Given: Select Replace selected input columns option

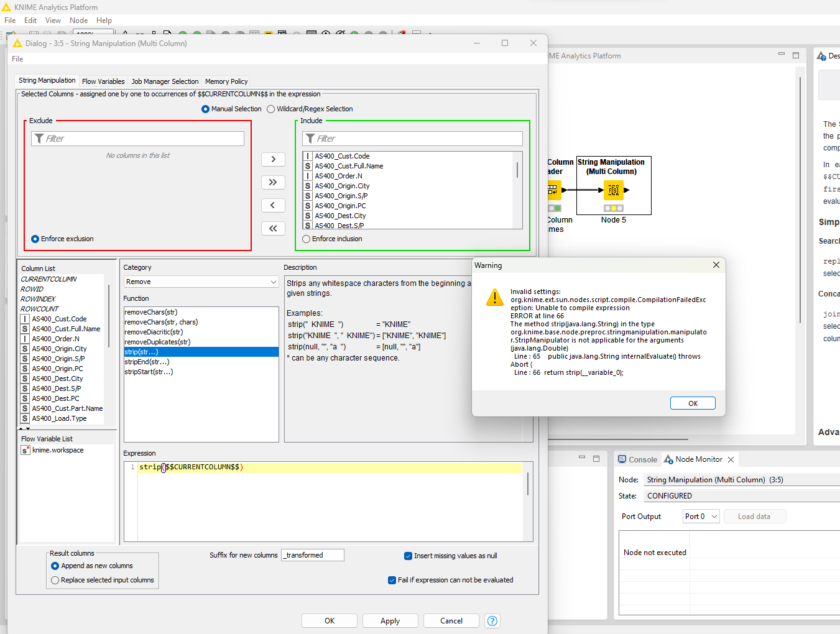Looking at the screenshot, I should (x=55, y=580).
